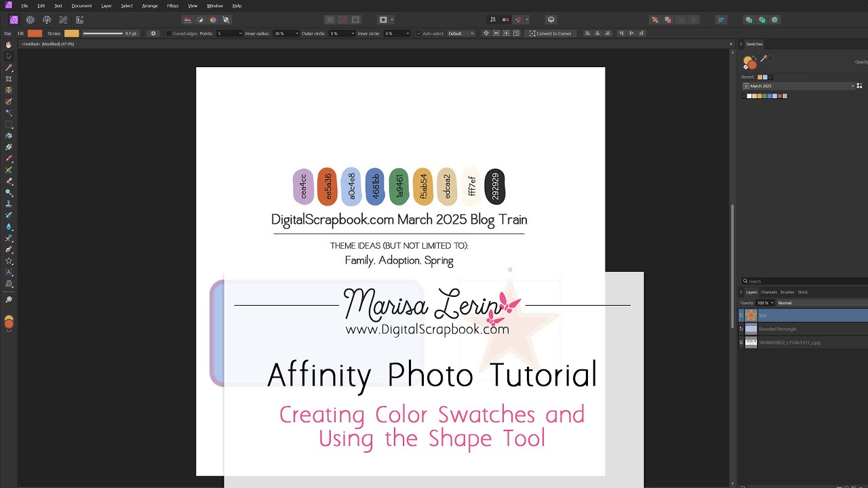The height and width of the screenshot is (488, 868).
Task: Click the Convert to Curves button
Action: (551, 33)
